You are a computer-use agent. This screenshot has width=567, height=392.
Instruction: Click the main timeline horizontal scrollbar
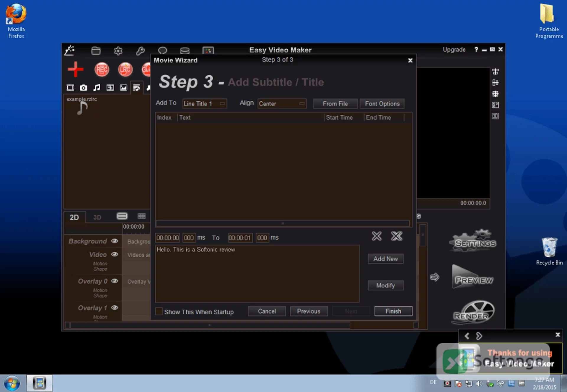click(x=210, y=325)
